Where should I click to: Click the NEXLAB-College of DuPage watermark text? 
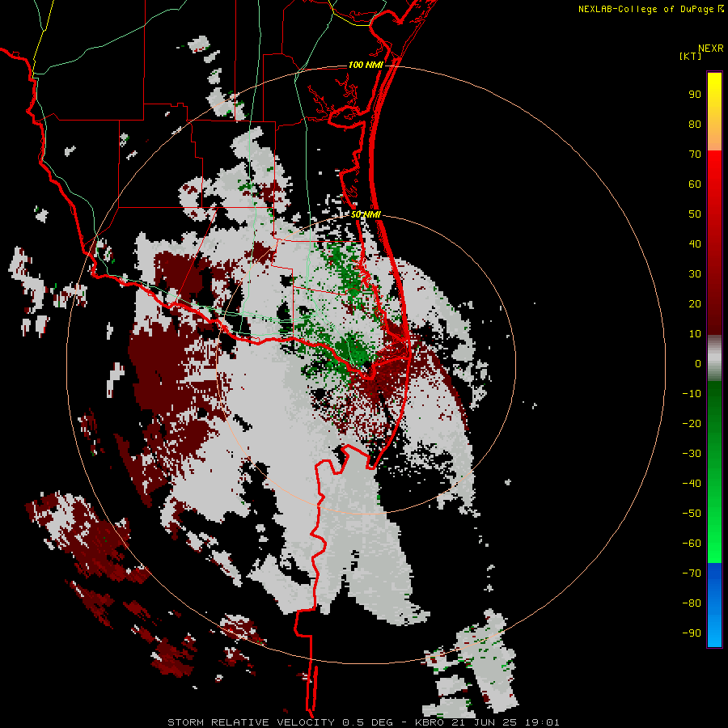click(646, 9)
